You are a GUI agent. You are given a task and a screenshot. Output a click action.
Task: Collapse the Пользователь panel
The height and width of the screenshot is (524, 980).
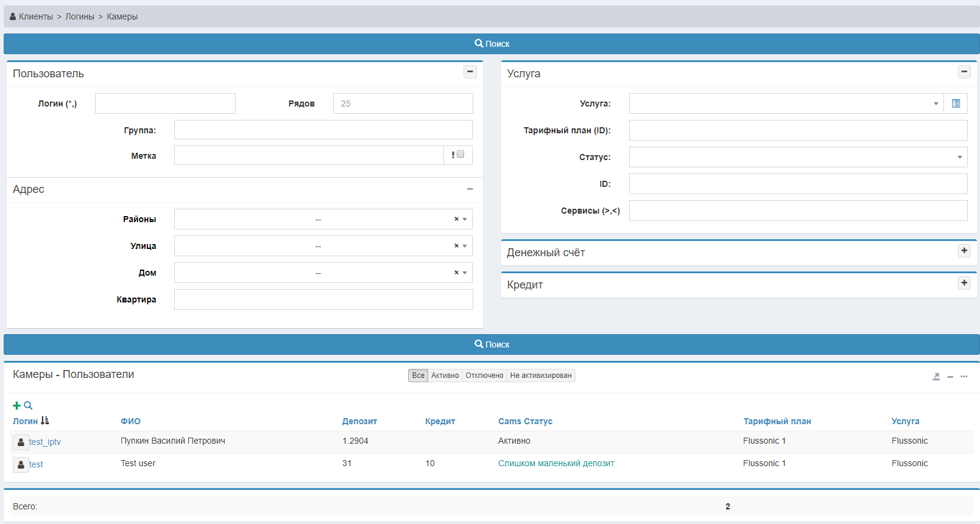pos(470,72)
